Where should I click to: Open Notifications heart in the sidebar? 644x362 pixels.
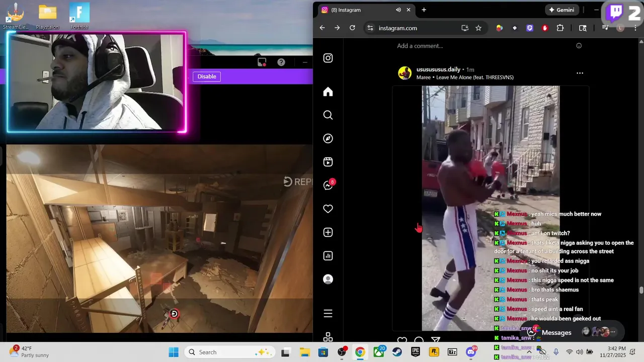pos(328,209)
